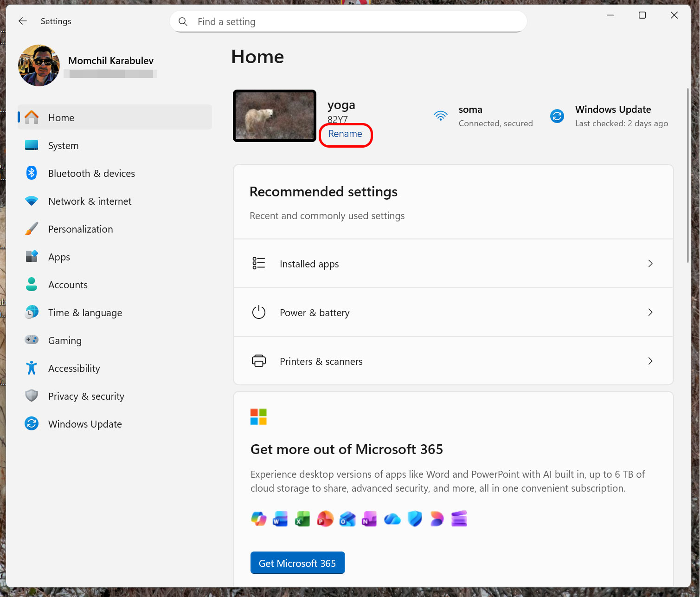Click the Wi-Fi icon next to soma
This screenshot has width=700, height=597.
(x=440, y=116)
